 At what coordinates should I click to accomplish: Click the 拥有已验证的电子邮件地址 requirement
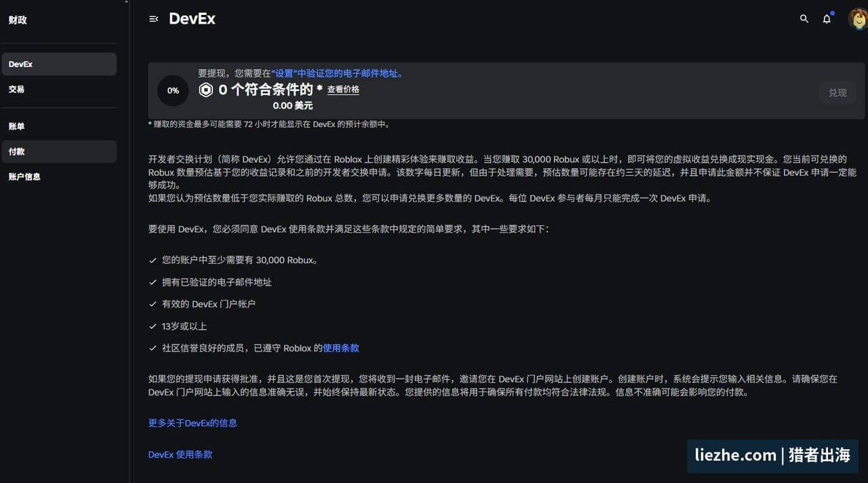pos(216,282)
